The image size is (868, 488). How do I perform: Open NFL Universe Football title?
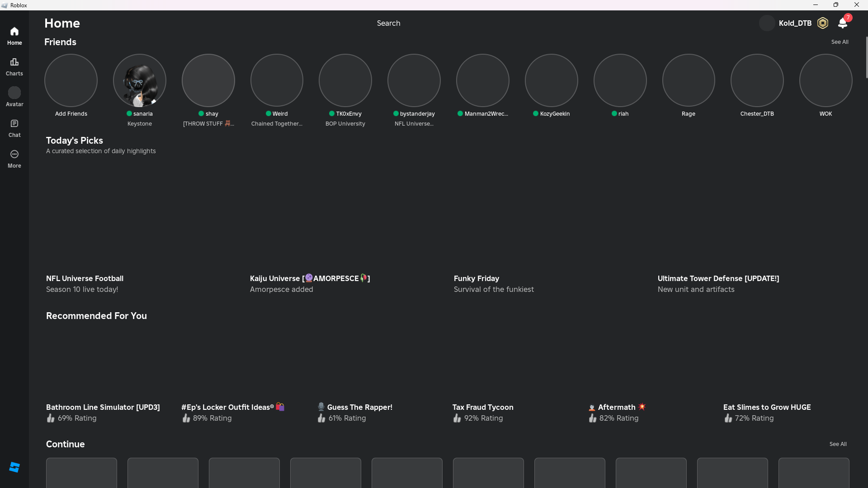point(85,278)
